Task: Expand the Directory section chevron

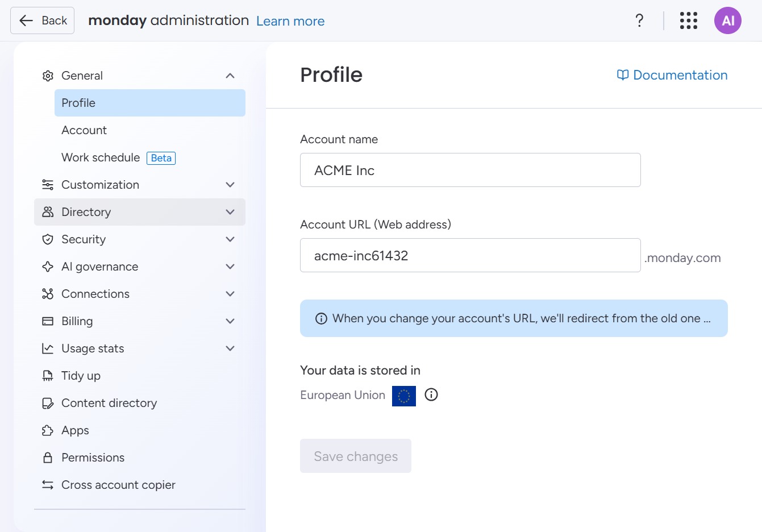Action: (x=230, y=212)
